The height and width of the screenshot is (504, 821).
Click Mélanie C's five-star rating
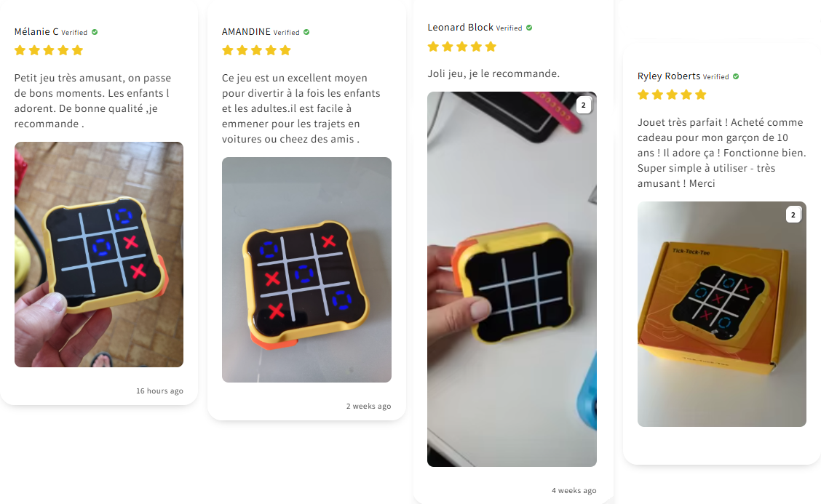click(49, 50)
